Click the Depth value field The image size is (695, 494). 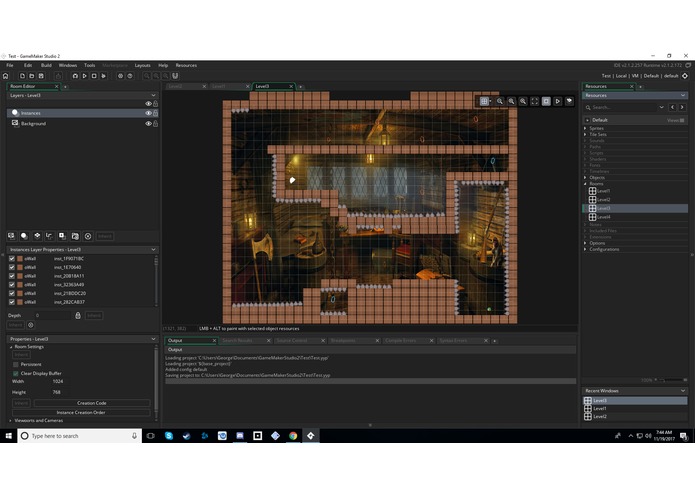click(x=53, y=315)
